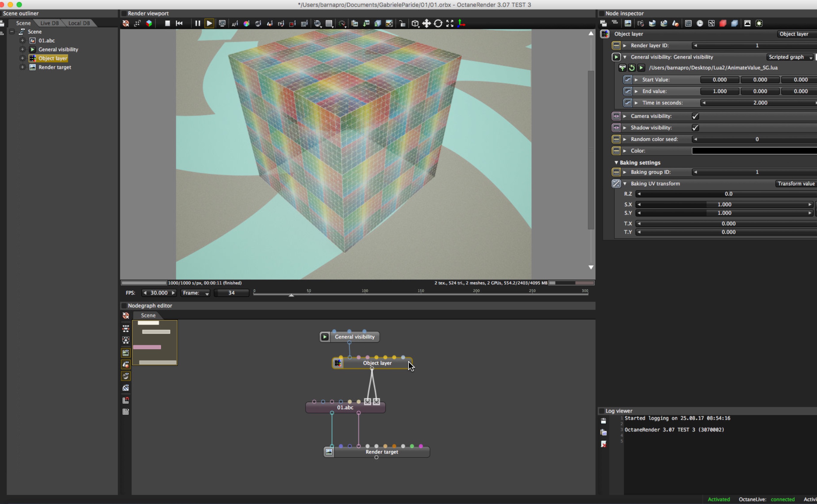
Task: Click the Transform value button
Action: 796,184
